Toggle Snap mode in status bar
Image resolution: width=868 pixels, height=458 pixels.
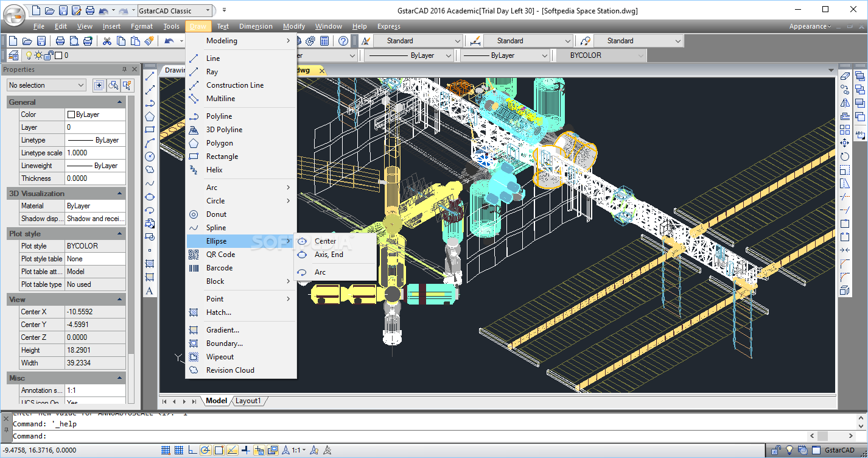(166, 451)
